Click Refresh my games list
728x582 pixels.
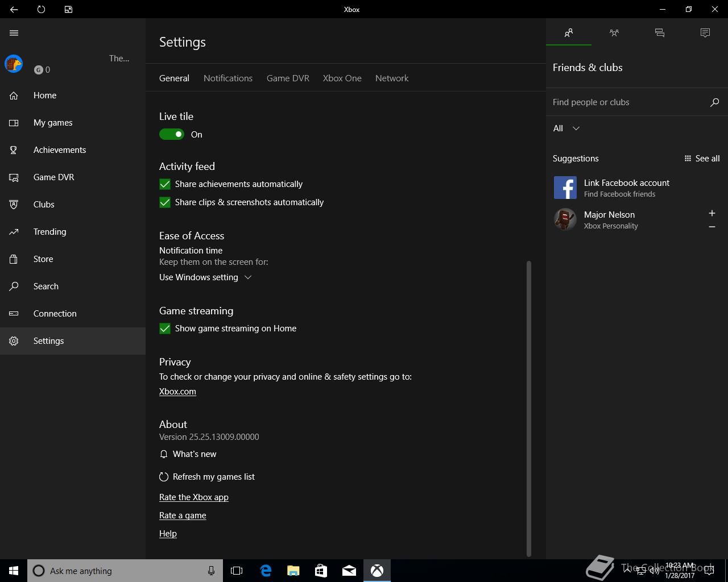tap(207, 477)
